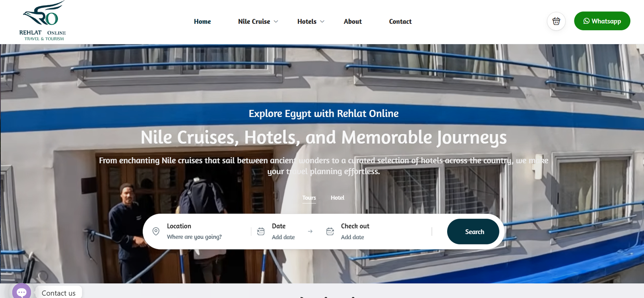644x298 pixels.
Task: Switch to the Tours tab
Action: [x=309, y=197]
